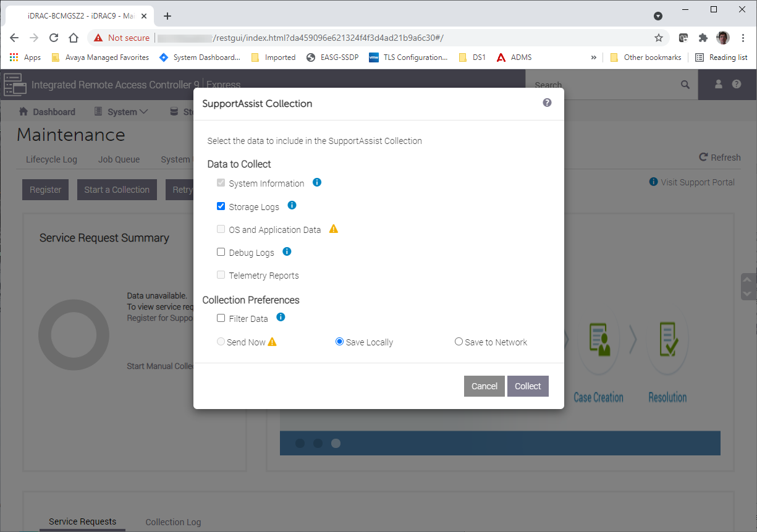
Task: Open the System Dashboard bookmark
Action: 200,57
